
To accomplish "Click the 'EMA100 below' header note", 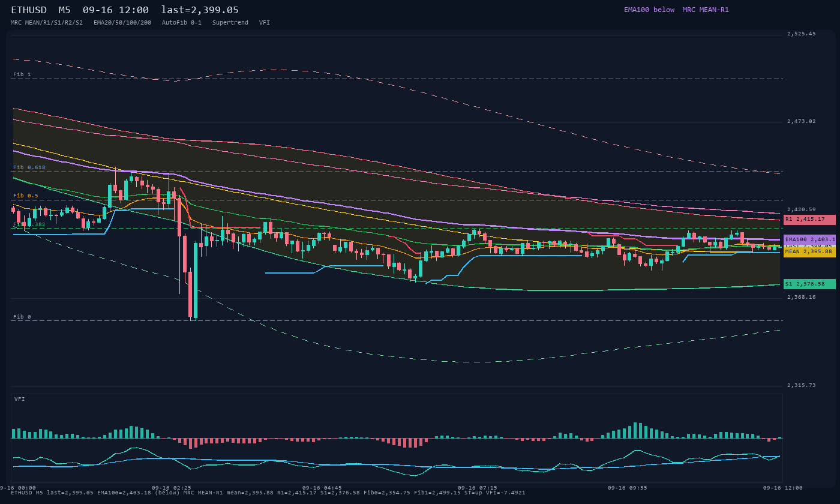I will tap(649, 10).
